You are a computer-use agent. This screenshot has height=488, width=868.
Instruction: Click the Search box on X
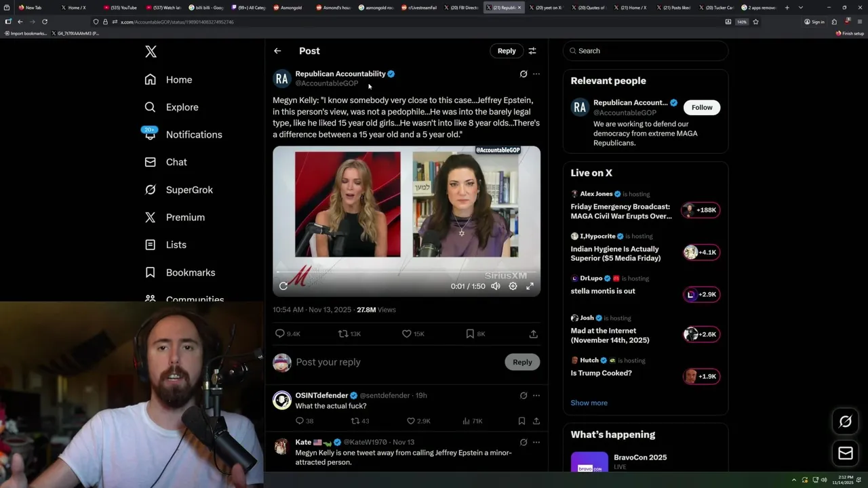tap(646, 51)
